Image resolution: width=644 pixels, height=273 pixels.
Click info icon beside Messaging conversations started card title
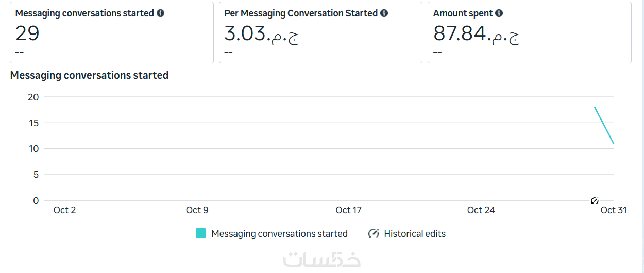161,13
